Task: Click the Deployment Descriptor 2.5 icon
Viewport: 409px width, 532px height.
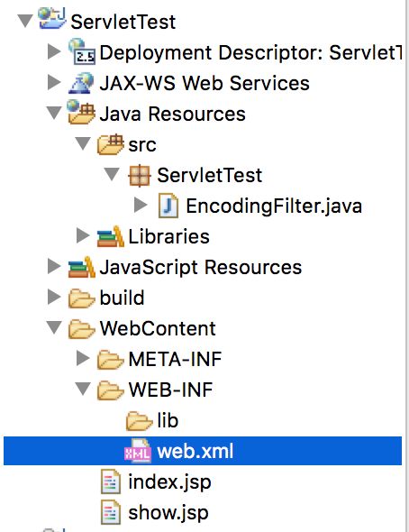Action: tap(82, 51)
